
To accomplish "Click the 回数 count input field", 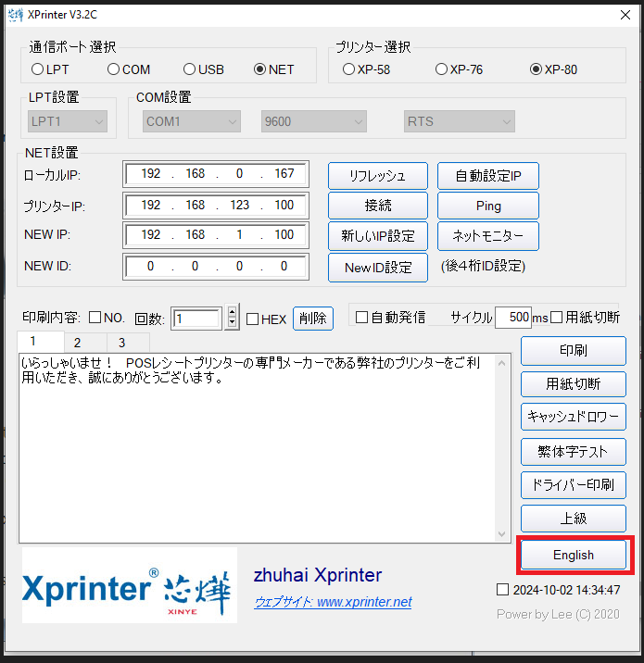I will coord(197,319).
